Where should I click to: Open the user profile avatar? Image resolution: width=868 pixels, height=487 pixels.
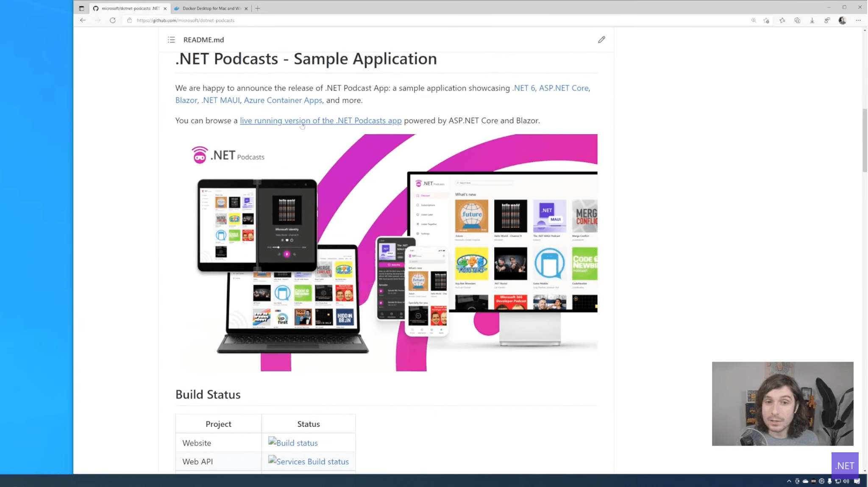pos(842,20)
